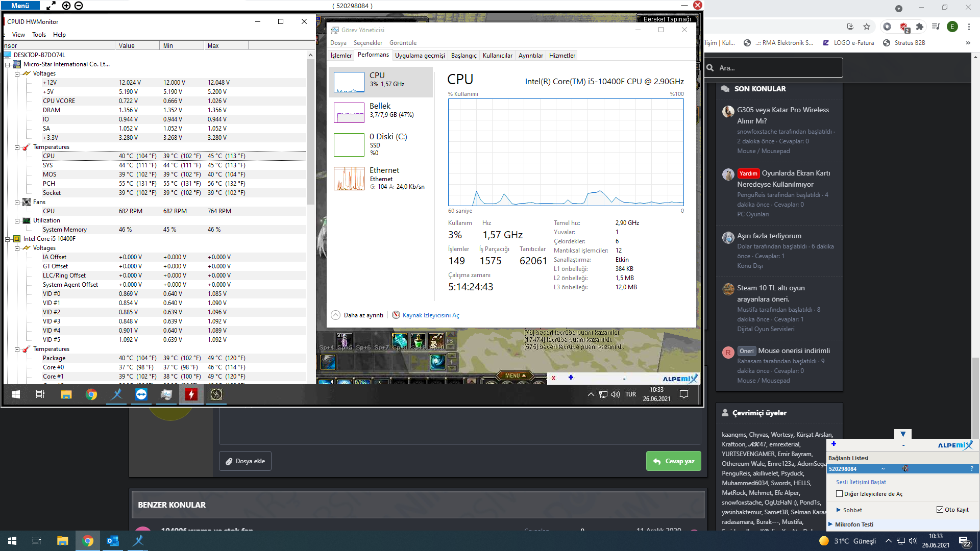This screenshot has height=551, width=980.
Task: Click the TeamViewer icon on the remote taskbar
Action: click(141, 394)
